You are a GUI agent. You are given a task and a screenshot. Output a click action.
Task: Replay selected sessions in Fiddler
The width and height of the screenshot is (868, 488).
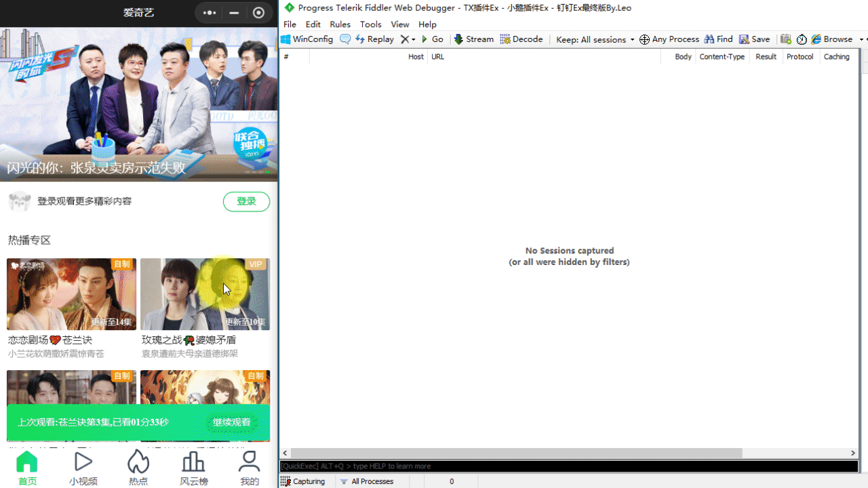point(374,39)
